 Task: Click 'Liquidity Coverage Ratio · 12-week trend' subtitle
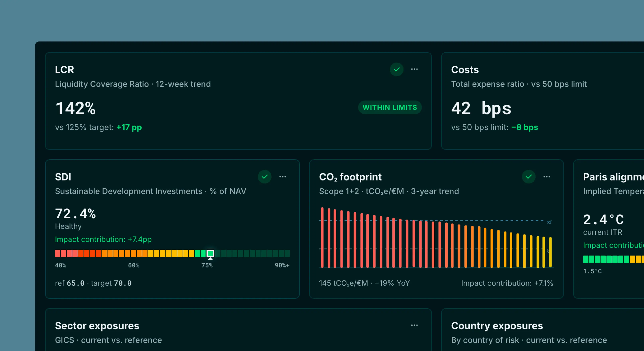click(133, 84)
